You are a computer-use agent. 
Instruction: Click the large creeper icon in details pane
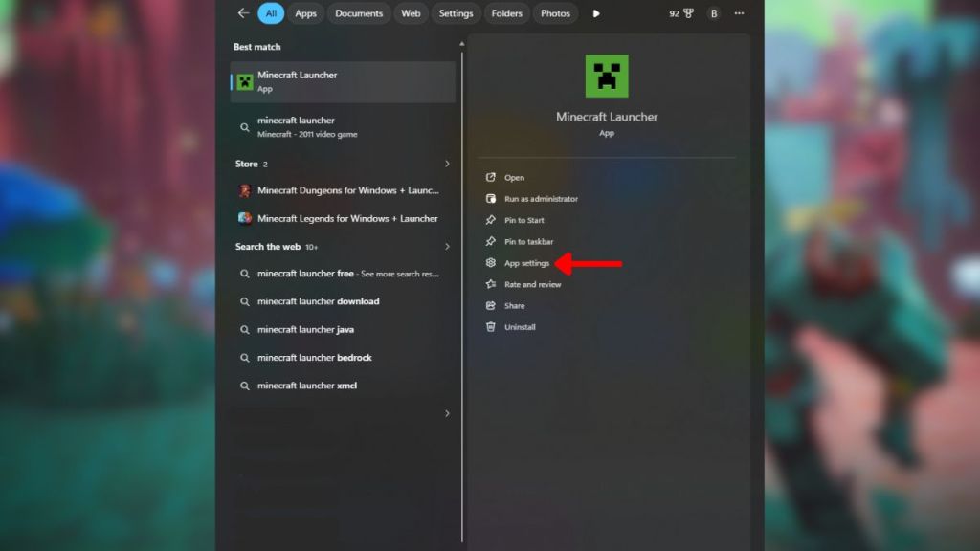607,76
